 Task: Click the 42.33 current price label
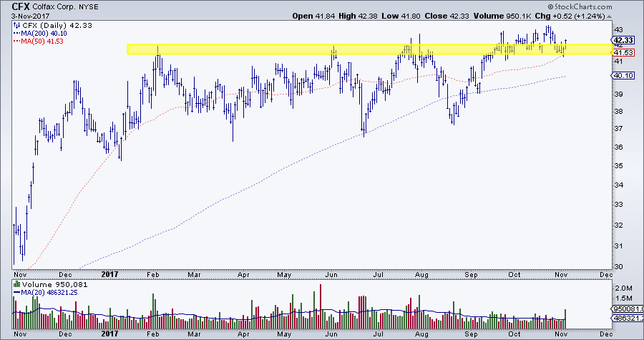coord(624,41)
